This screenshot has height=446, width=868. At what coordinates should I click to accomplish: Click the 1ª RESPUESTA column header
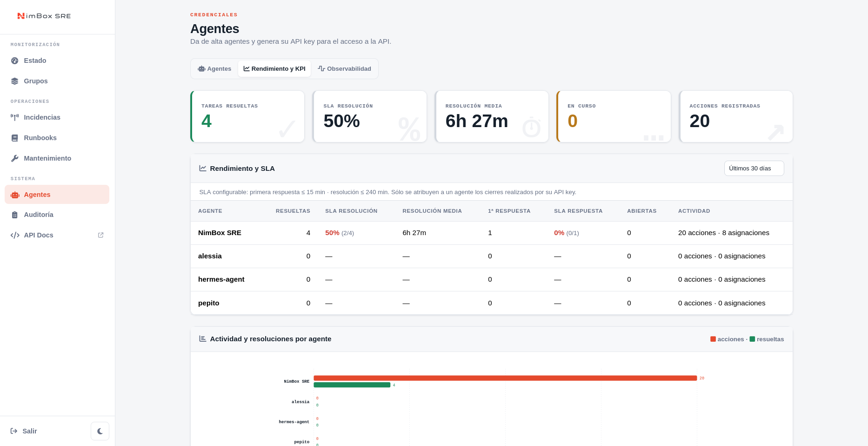click(x=509, y=211)
